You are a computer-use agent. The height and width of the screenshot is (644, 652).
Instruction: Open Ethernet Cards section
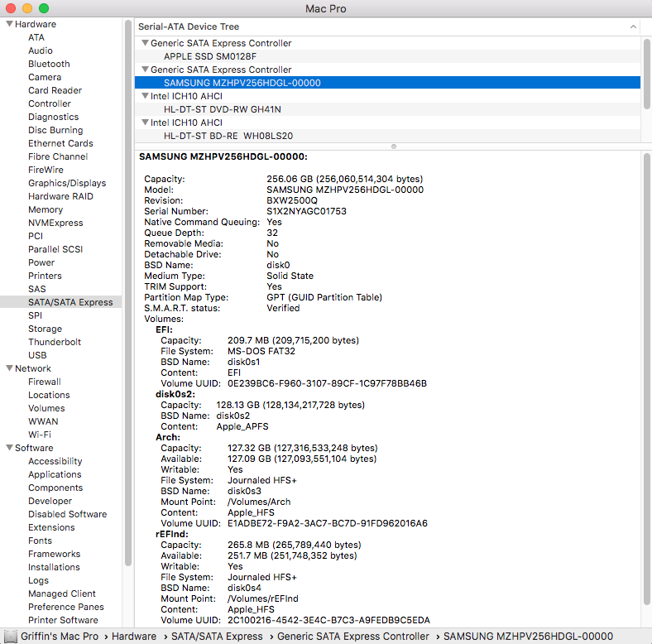(60, 143)
